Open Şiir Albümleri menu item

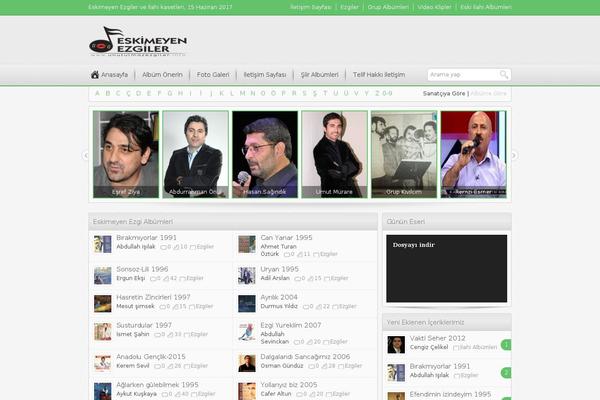coord(320,75)
